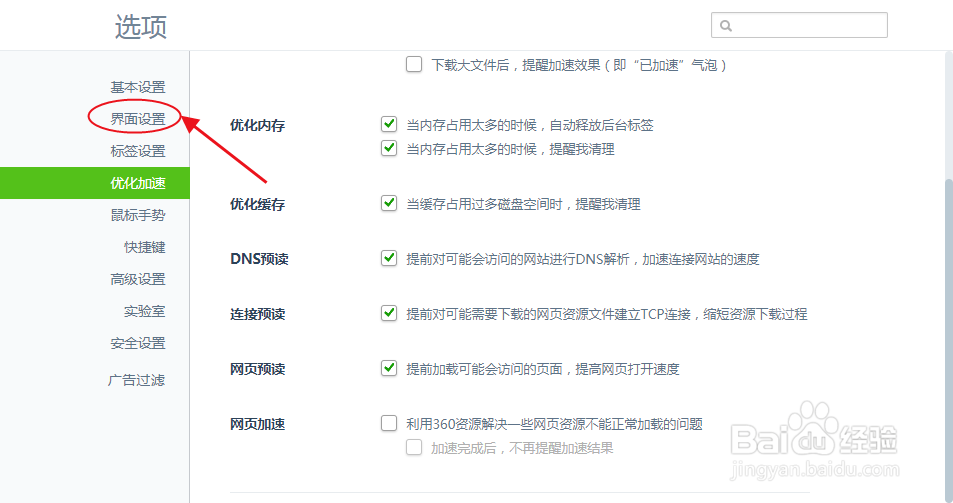Check 加速完成后，不再提醒加速结果
Image resolution: width=953 pixels, height=503 pixels.
[x=414, y=447]
